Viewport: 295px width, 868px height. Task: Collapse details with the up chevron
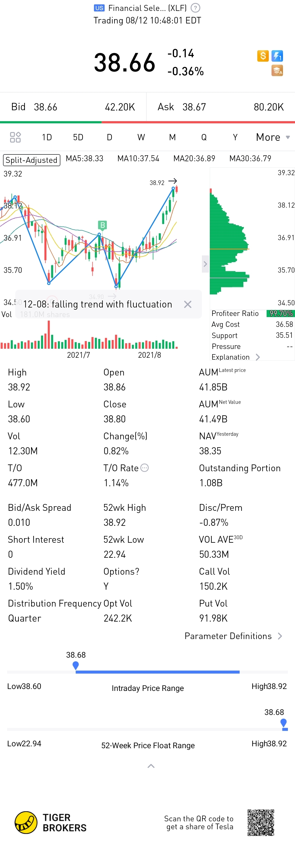151,766
